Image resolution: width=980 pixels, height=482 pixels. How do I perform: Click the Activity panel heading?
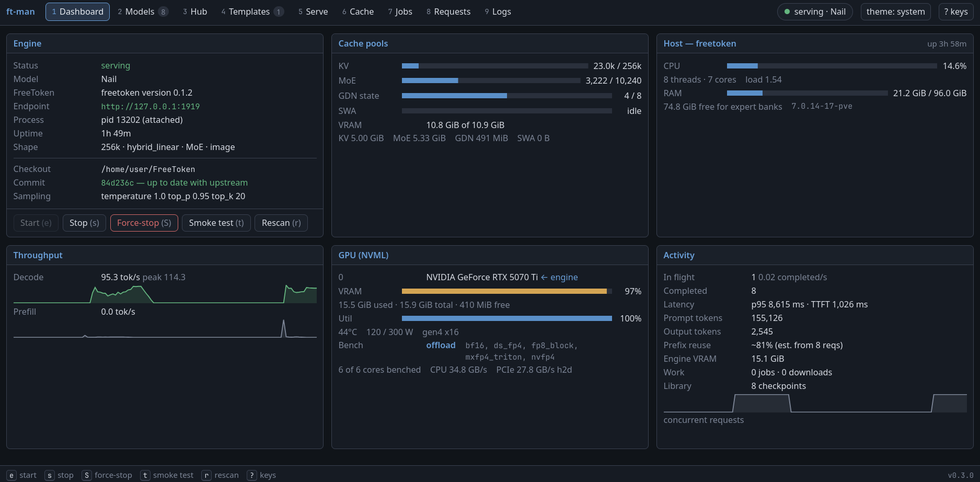click(x=679, y=255)
